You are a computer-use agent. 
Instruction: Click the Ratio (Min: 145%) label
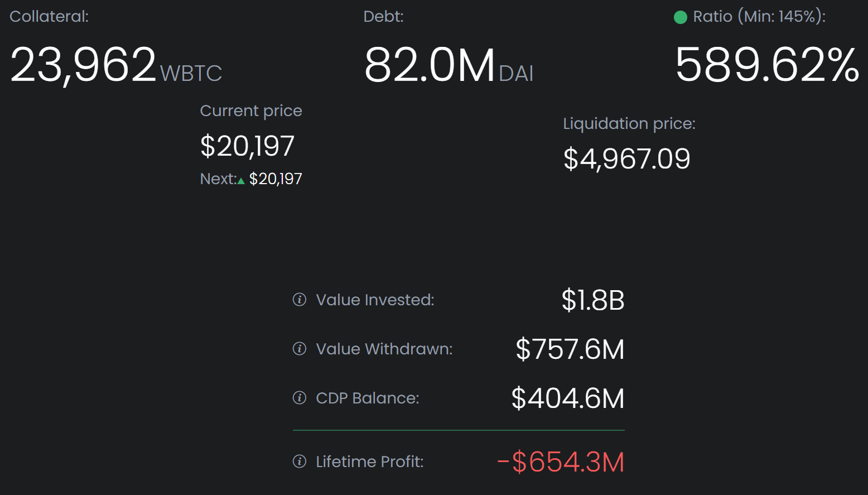tap(759, 17)
